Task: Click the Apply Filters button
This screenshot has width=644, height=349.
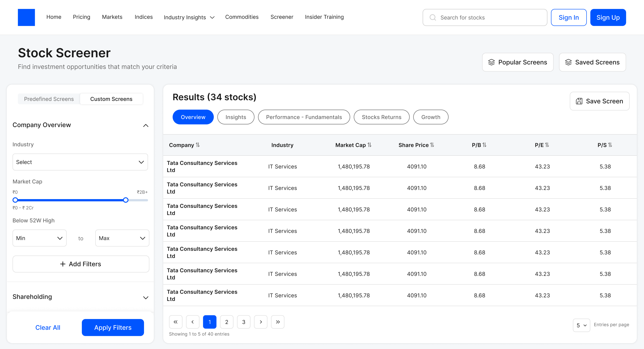Action: click(x=113, y=327)
